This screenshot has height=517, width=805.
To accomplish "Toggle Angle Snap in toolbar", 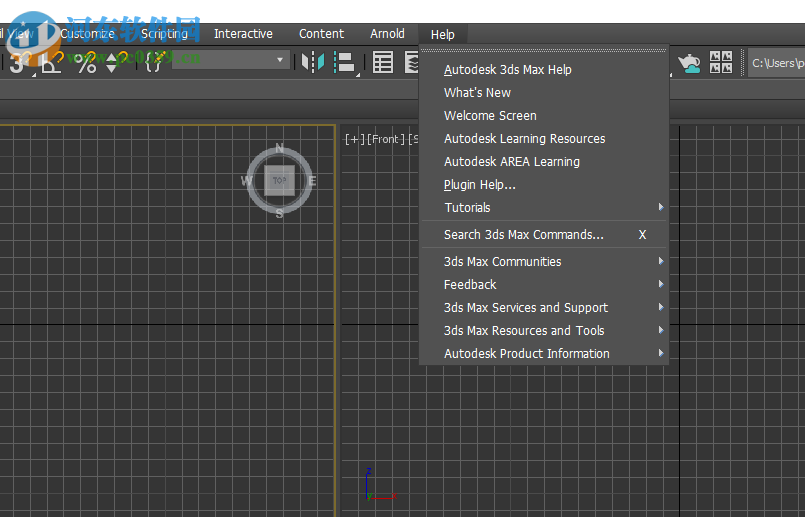I will [x=51, y=63].
